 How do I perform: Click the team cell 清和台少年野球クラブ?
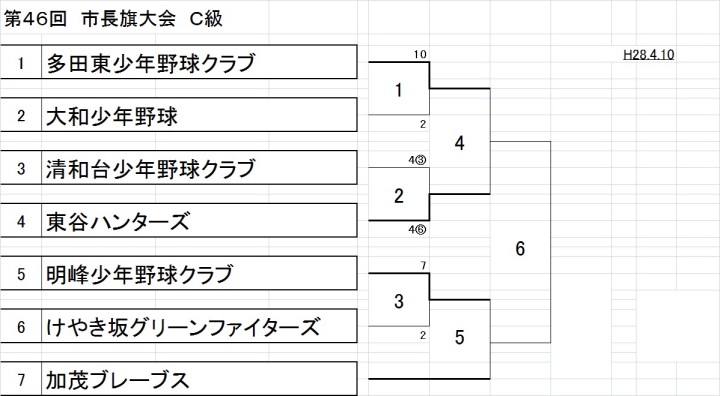(x=199, y=168)
